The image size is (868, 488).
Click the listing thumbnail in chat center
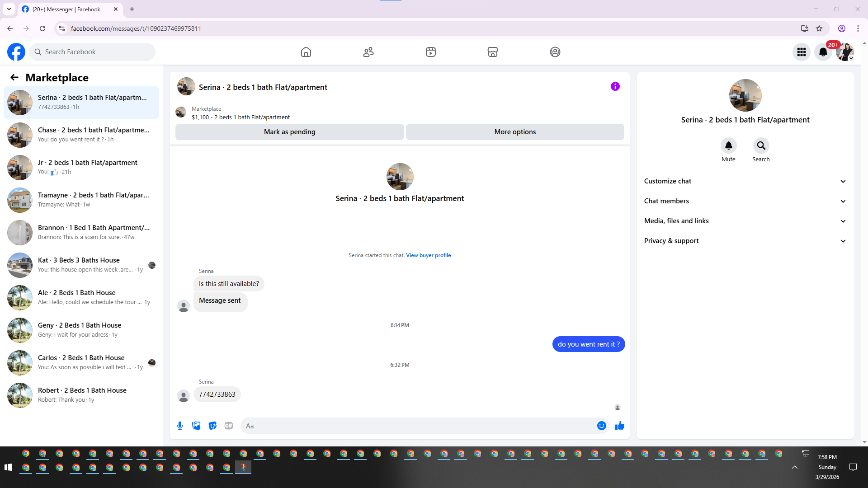[x=400, y=177]
